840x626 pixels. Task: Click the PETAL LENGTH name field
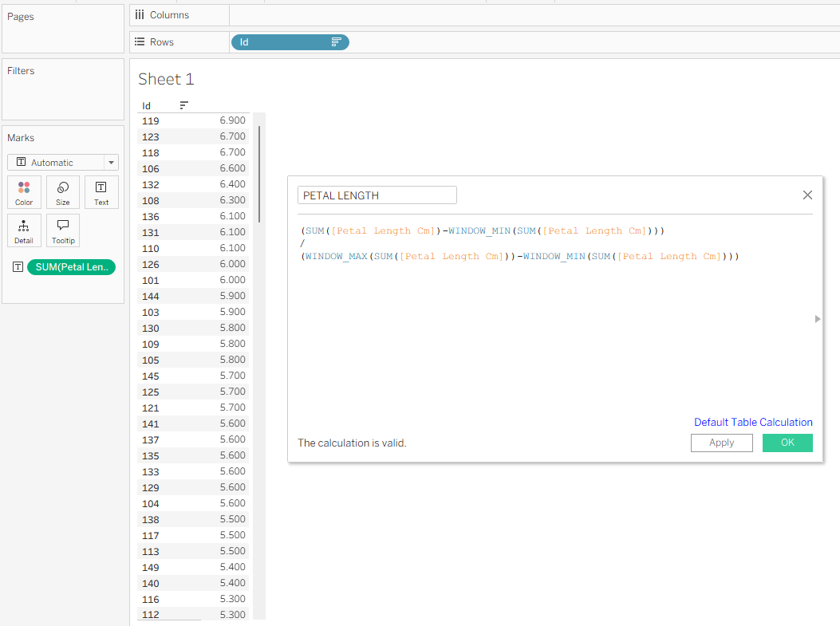[377, 195]
